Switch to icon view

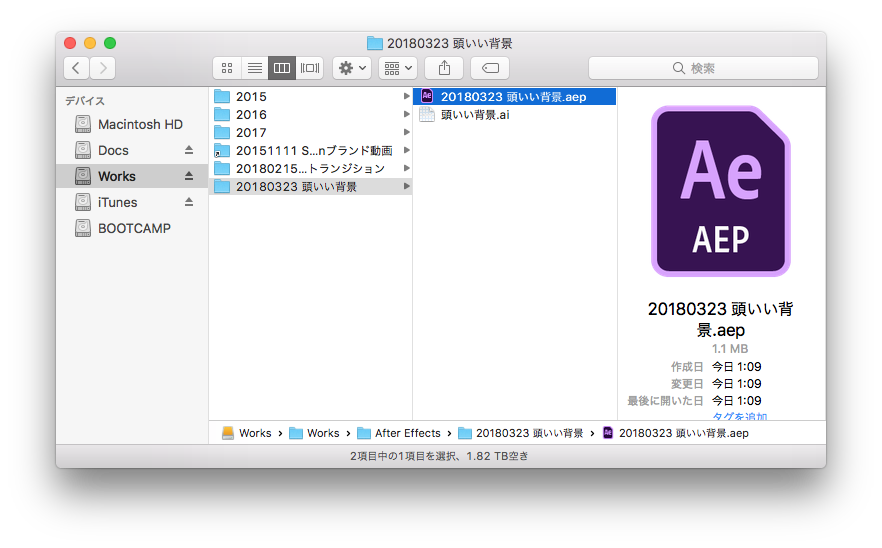[x=227, y=68]
